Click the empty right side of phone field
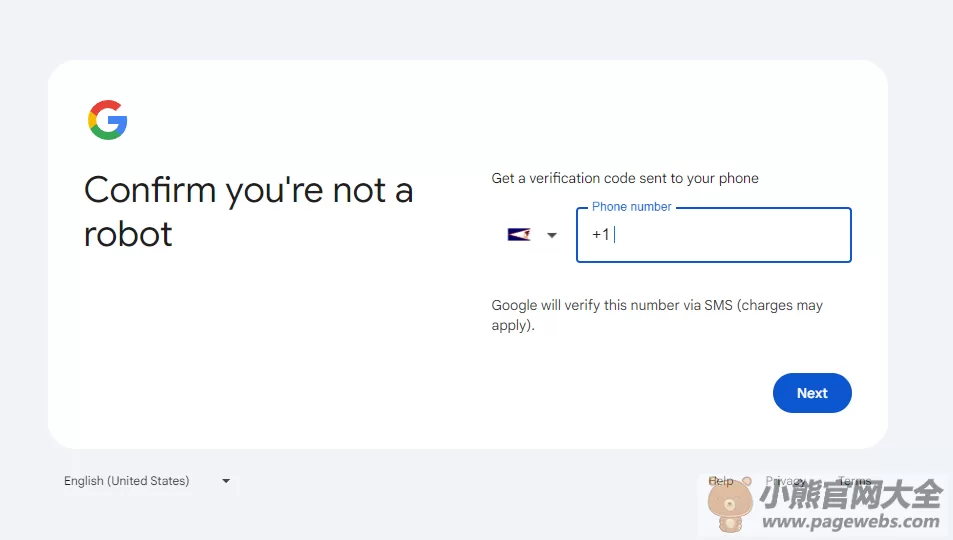The image size is (953, 540). (x=760, y=235)
